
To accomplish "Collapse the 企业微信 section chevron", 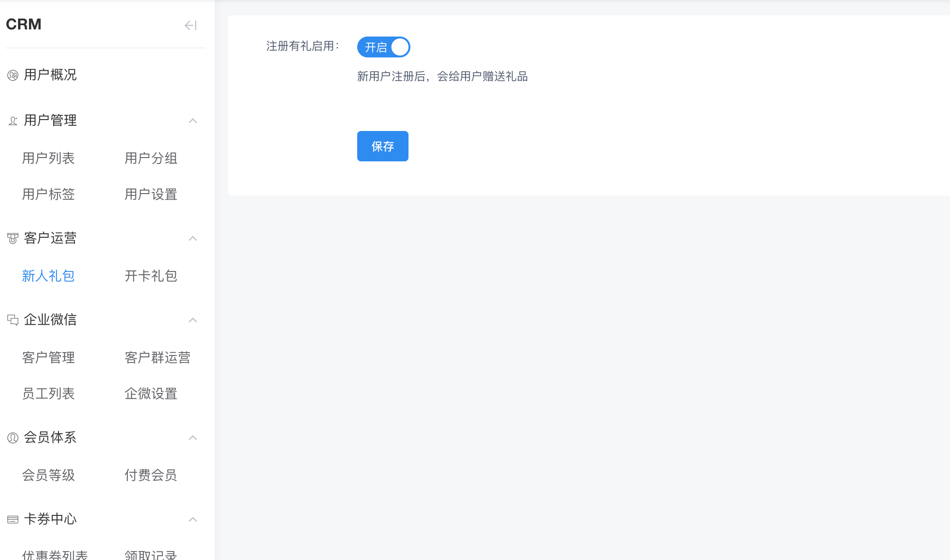I will [193, 320].
